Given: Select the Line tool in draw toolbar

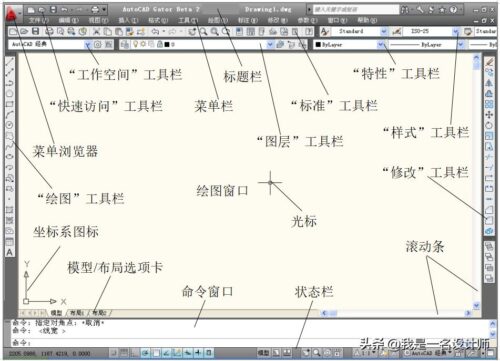Looking at the screenshot, I should [10, 61].
